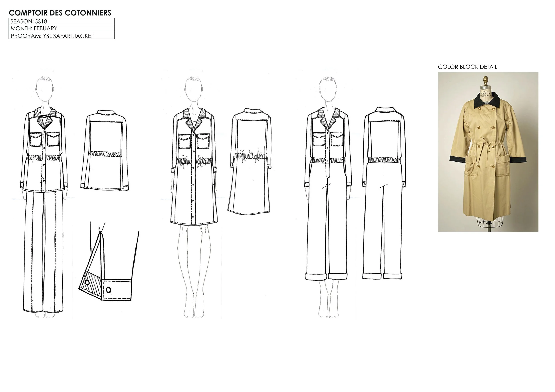Screen dimensions: 555x392
Task: Click the COLOR BLOCK DETAIL caption
Action: [468, 67]
